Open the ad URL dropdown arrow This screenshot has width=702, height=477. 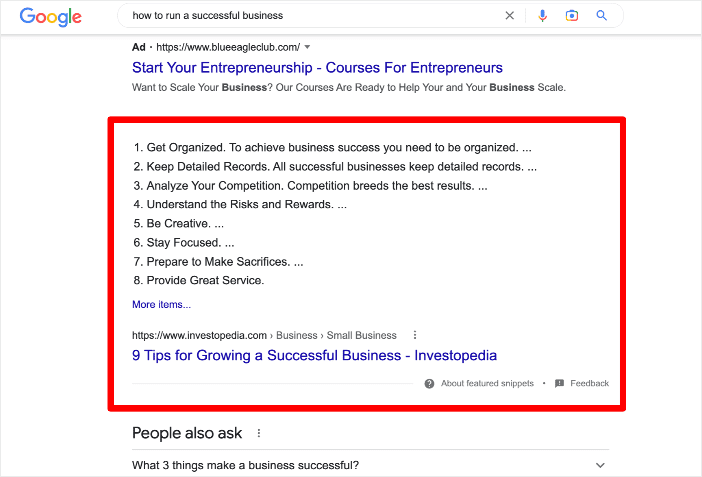point(307,47)
